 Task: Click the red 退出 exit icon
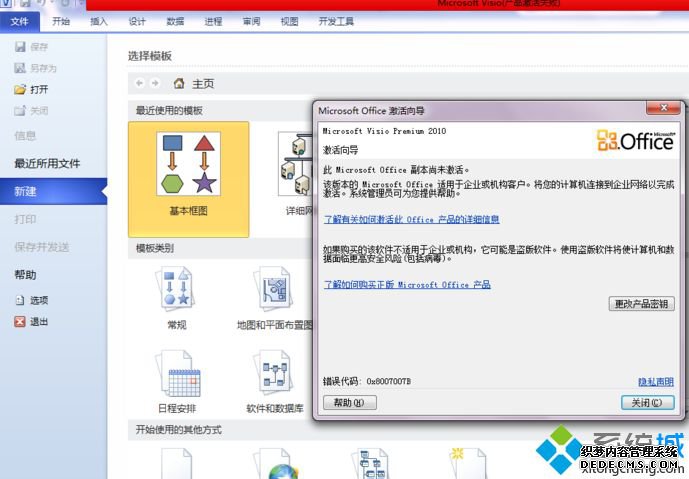pyautogui.click(x=20, y=322)
